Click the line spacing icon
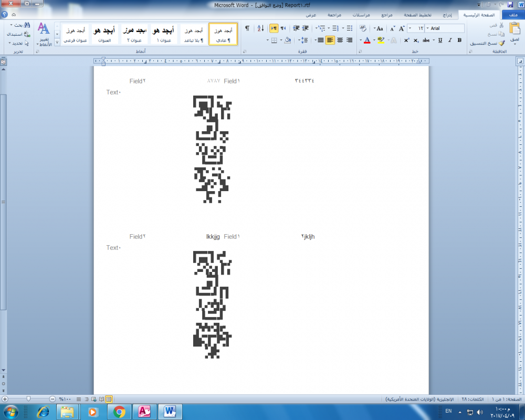This screenshot has height=420, width=525. tap(304, 40)
